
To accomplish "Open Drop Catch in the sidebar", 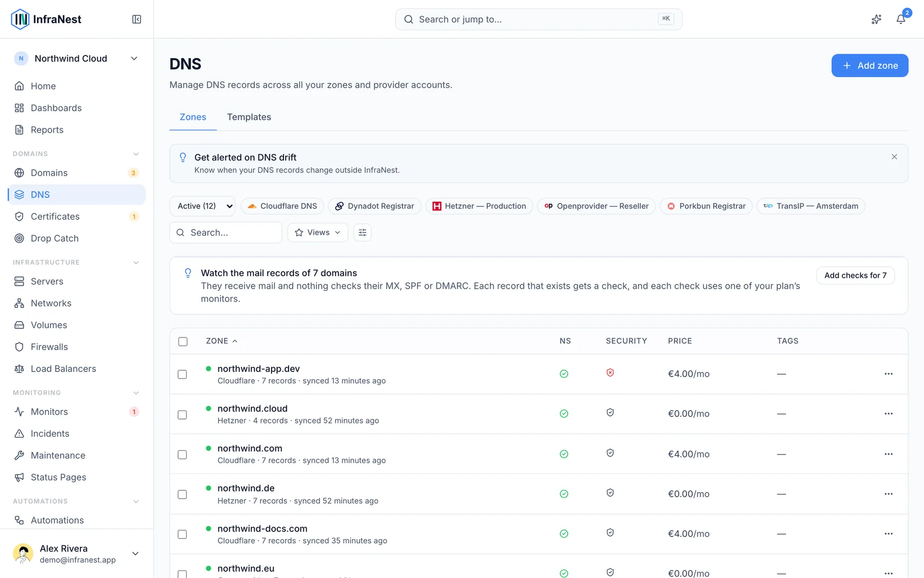I will [x=77, y=238].
